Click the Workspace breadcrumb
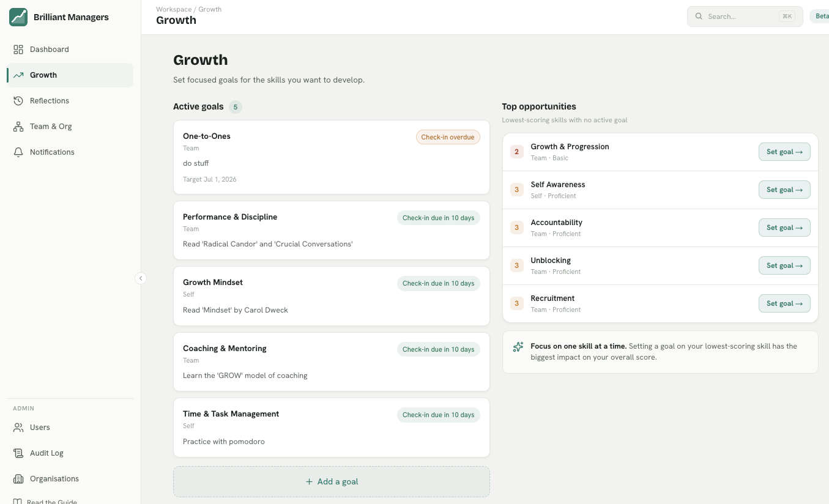Screen dimensions: 829x504 pyautogui.click(x=174, y=9)
